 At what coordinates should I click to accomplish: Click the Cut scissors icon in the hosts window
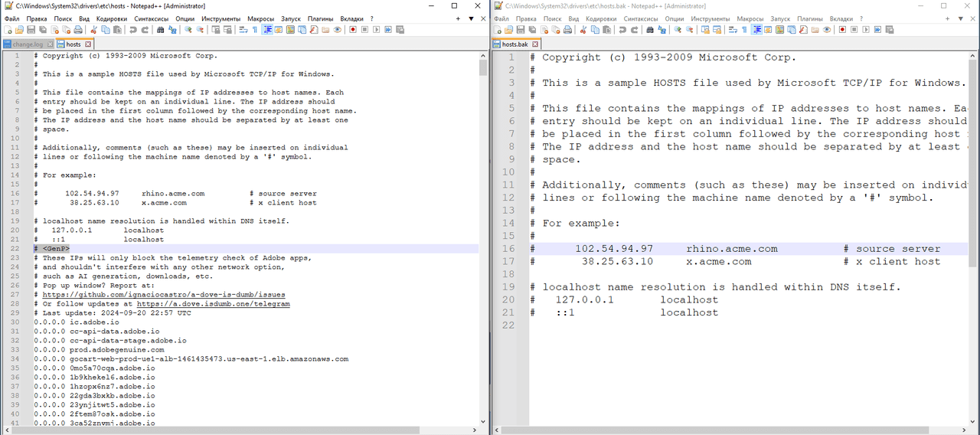[94, 30]
